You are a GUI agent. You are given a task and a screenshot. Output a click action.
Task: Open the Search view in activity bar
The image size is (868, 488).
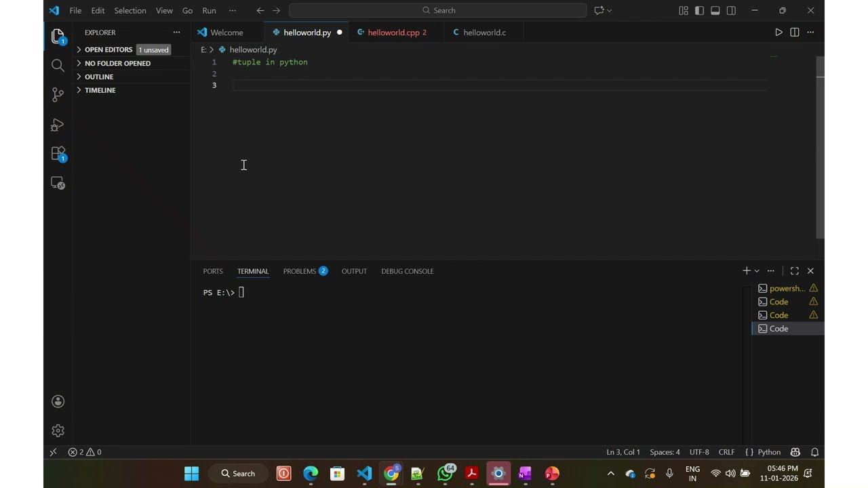point(58,65)
